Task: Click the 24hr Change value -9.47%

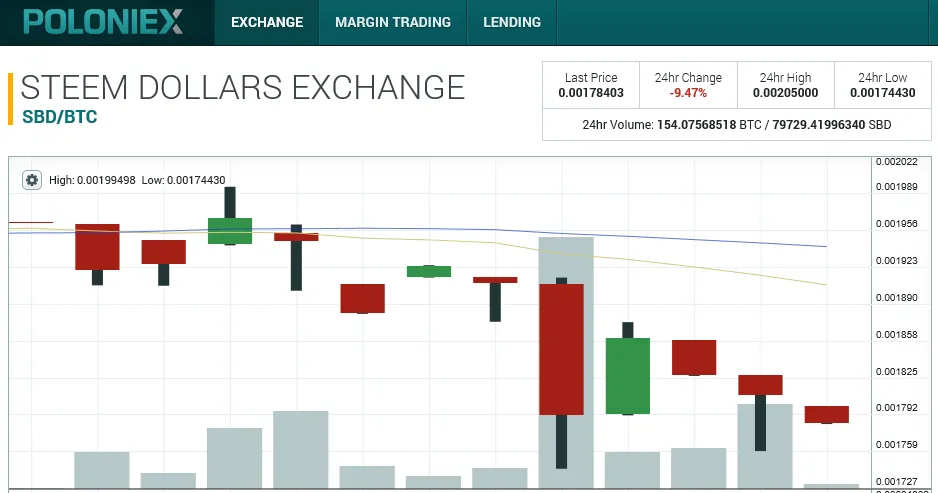Action: (x=688, y=93)
